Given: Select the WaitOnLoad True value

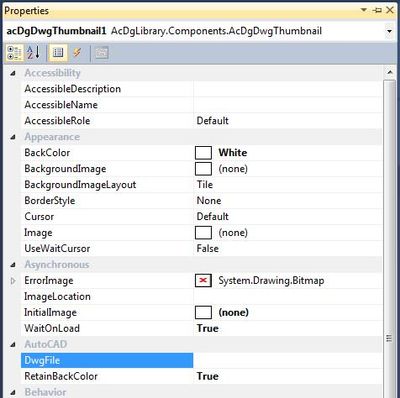Looking at the screenshot, I should [x=208, y=328].
